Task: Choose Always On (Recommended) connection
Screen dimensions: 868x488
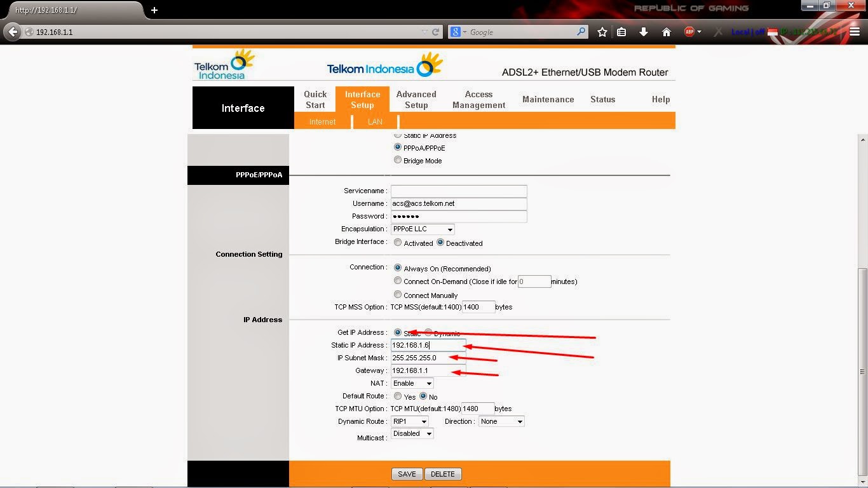Action: tap(398, 268)
